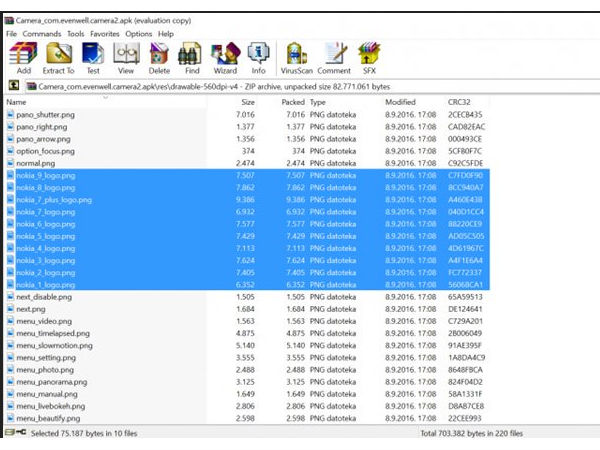
Task: Click status bar drive key icon
Action: pos(16,432)
